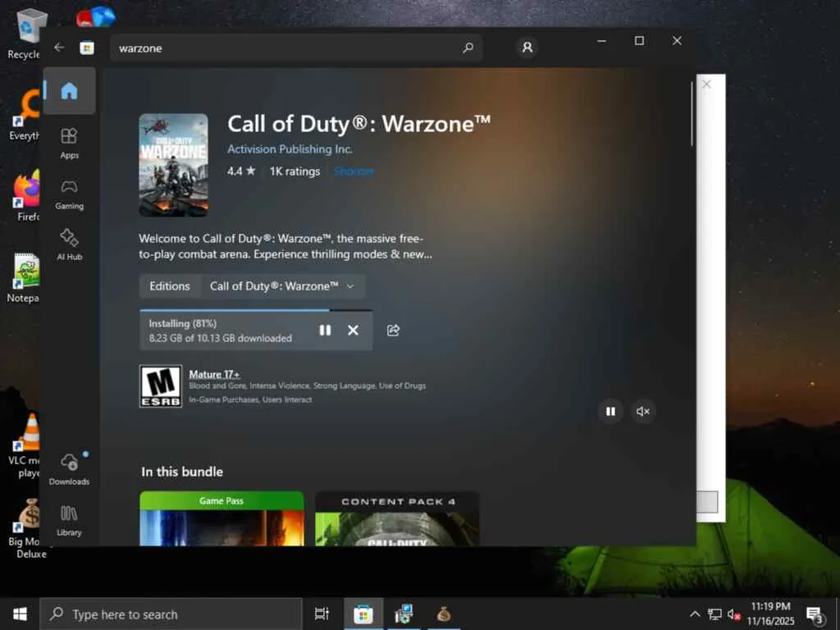The image size is (840, 630).
Task: Open Task View from the taskbar
Action: point(322,614)
